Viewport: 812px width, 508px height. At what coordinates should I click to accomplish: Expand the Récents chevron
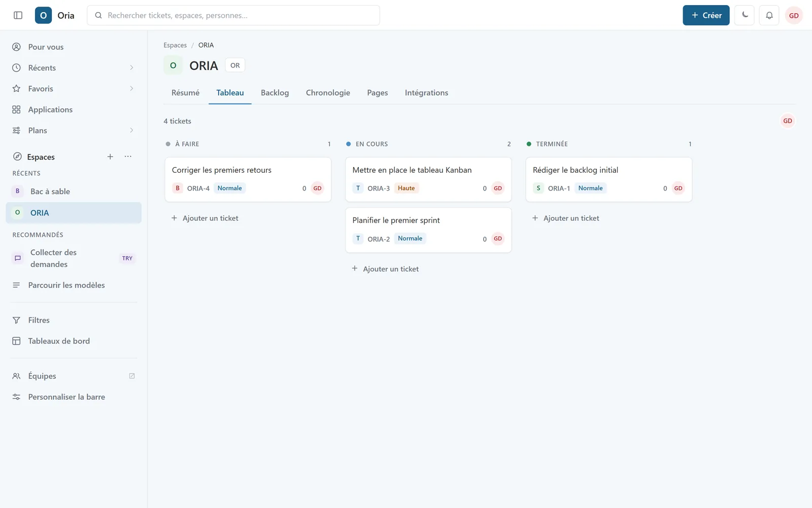tap(131, 68)
